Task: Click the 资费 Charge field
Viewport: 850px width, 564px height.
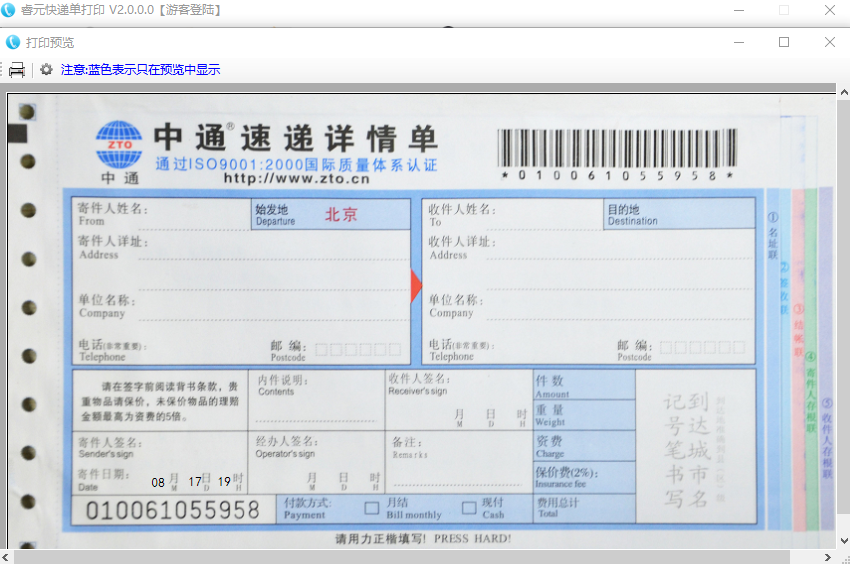Action: point(584,446)
